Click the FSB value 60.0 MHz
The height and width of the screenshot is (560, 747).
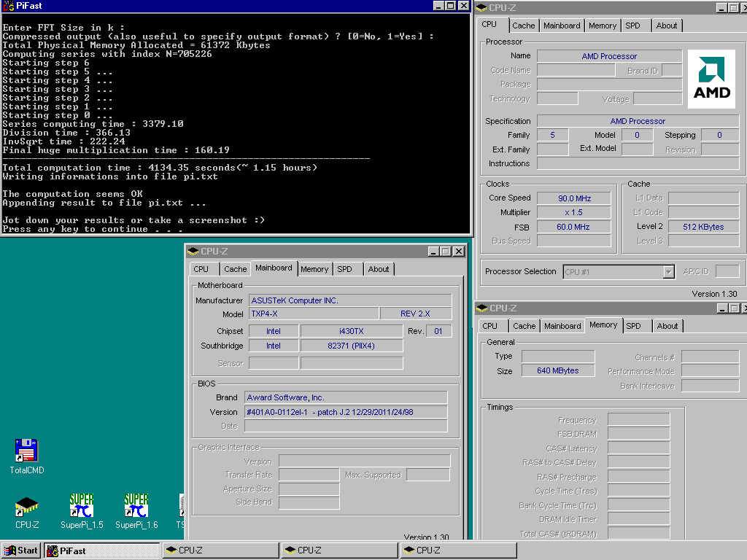(x=574, y=227)
